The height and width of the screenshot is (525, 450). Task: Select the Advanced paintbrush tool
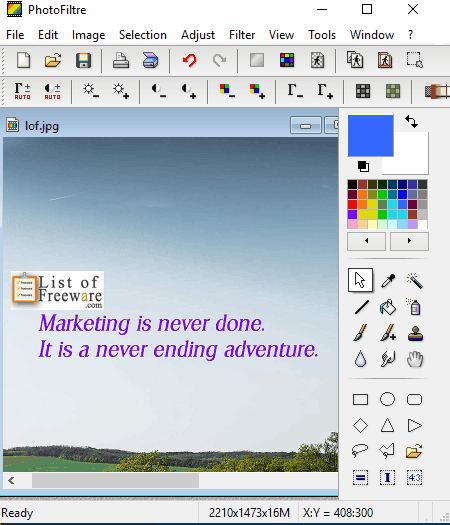click(x=388, y=333)
